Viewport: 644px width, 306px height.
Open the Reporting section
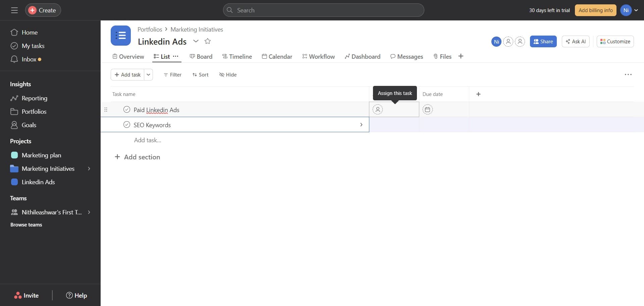click(x=34, y=98)
